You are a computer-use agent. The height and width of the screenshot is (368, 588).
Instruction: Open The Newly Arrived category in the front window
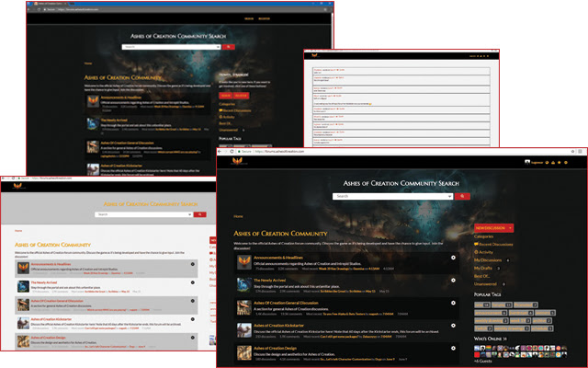(269, 280)
